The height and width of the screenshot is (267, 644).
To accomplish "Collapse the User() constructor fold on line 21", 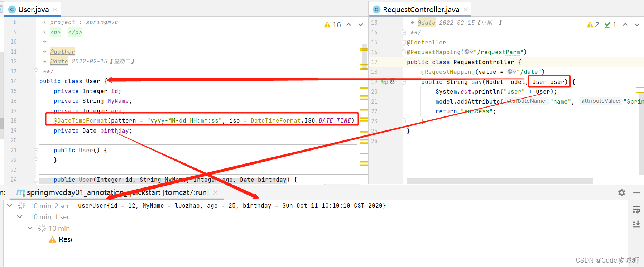I will pyautogui.click(x=36, y=150).
